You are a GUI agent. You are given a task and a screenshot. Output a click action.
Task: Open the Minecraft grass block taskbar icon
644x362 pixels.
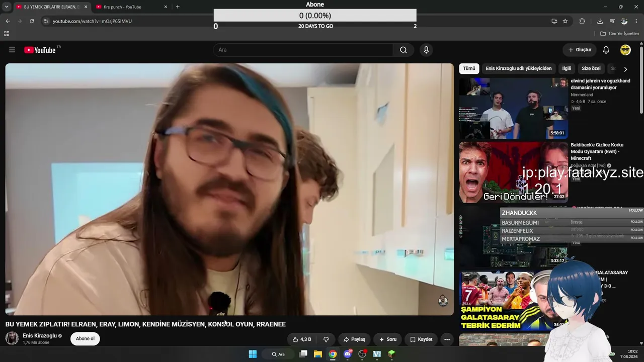coord(391,354)
